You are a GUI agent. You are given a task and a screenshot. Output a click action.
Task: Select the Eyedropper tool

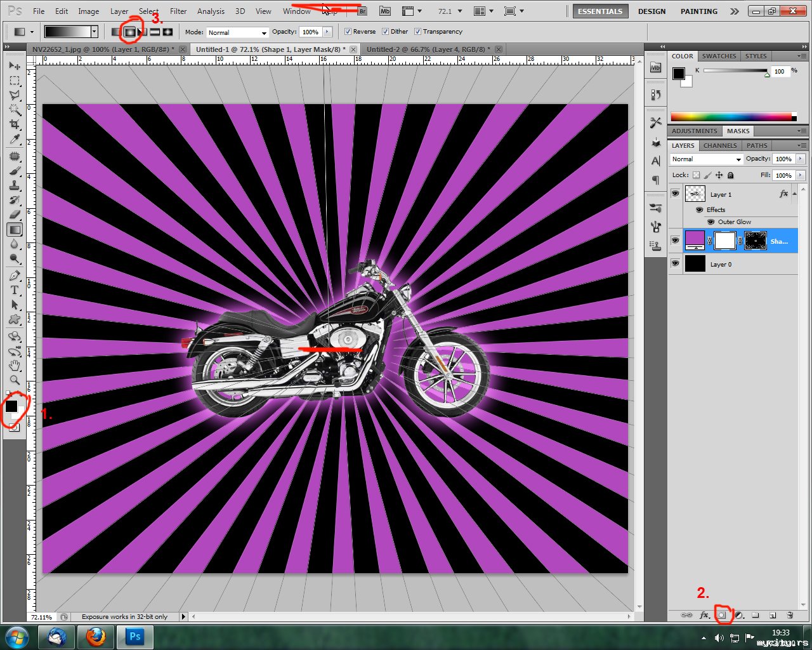pyautogui.click(x=14, y=140)
